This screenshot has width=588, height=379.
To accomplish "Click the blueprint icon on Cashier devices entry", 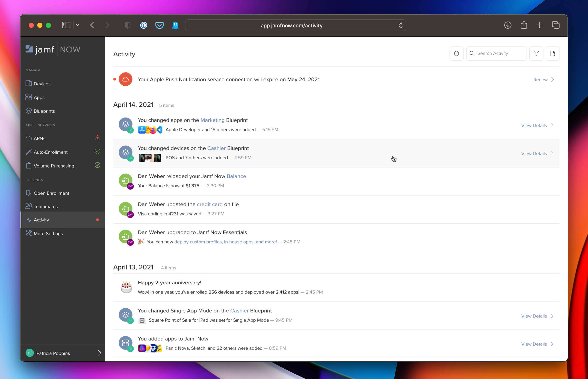I will pyautogui.click(x=125, y=152).
